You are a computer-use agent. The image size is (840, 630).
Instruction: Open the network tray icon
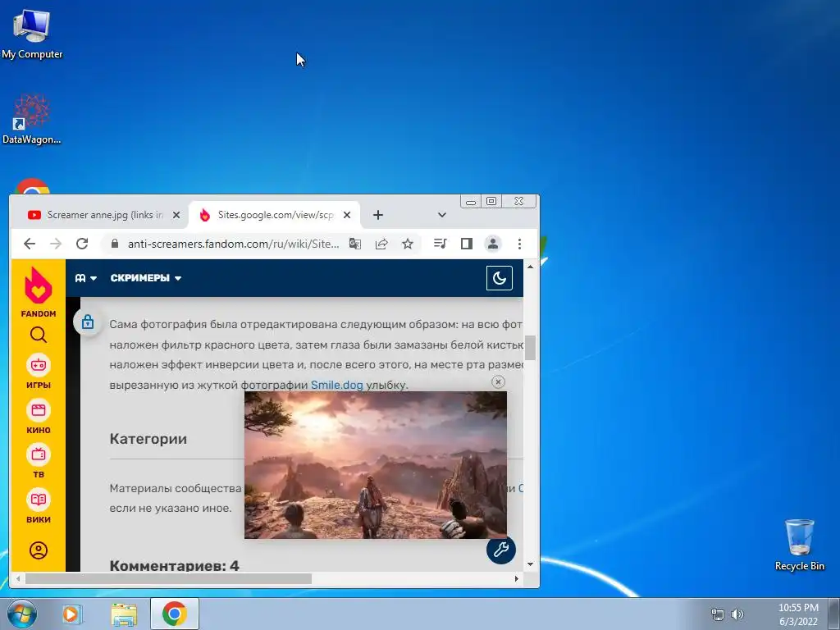pyautogui.click(x=717, y=614)
